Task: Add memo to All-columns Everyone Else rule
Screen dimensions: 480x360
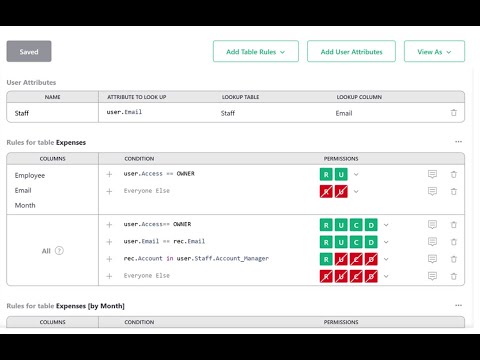Action: tap(432, 276)
